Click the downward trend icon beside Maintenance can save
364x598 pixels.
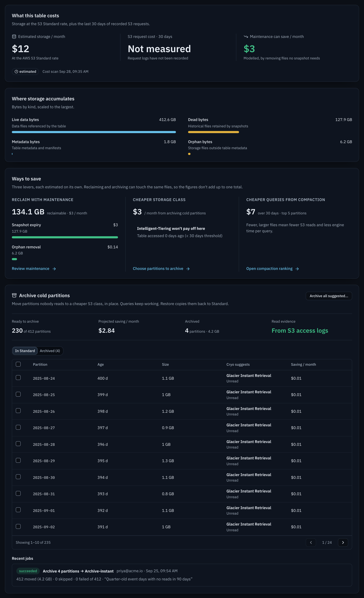click(246, 37)
